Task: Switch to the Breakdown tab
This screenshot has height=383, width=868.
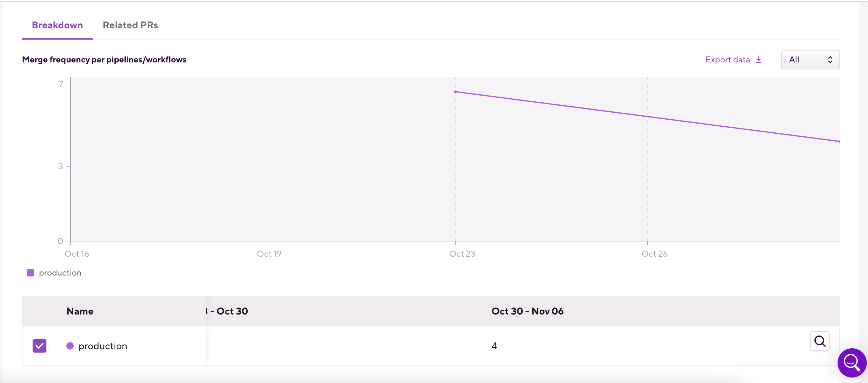Action: pyautogui.click(x=57, y=25)
